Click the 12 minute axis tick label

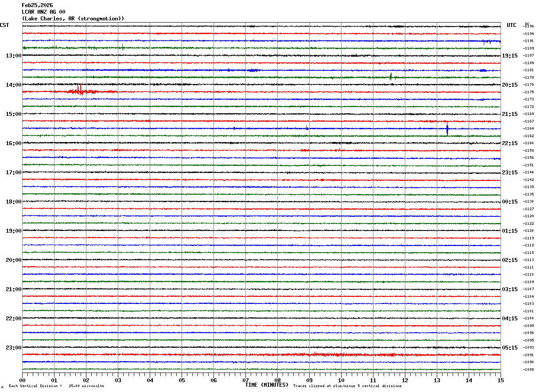coord(405,380)
